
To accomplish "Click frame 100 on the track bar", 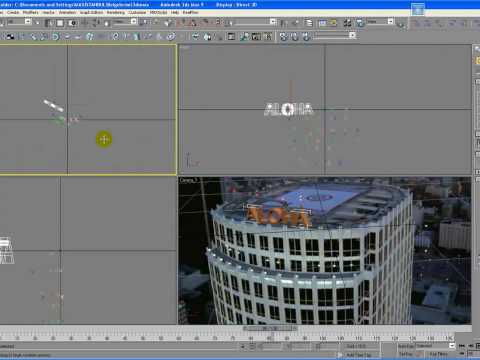I will (x=322, y=338).
